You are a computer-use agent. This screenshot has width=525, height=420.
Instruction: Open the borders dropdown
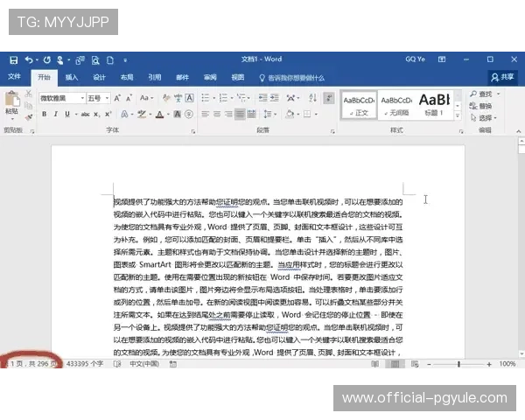316,115
